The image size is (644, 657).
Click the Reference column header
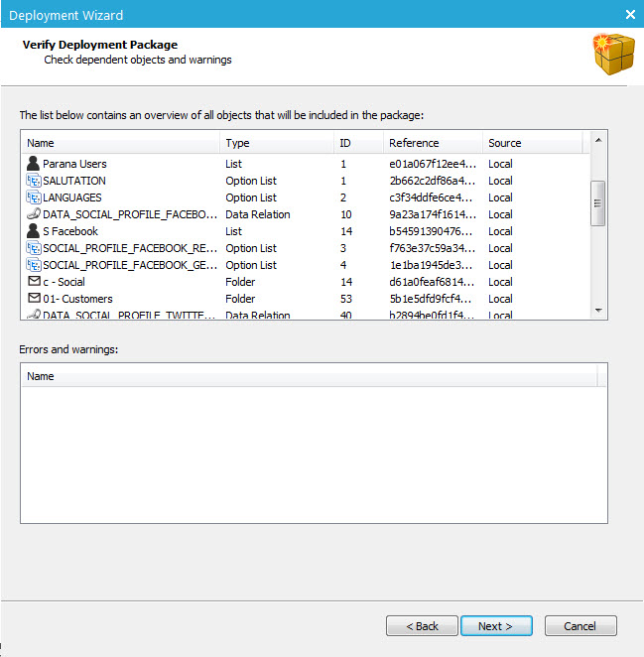coord(433,143)
